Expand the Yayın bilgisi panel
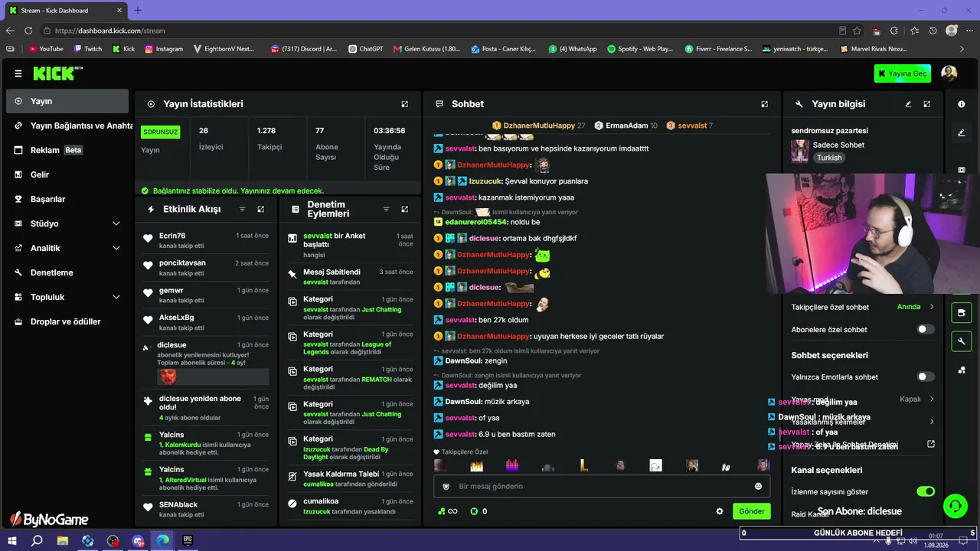This screenshot has width=980, height=551. [927, 104]
